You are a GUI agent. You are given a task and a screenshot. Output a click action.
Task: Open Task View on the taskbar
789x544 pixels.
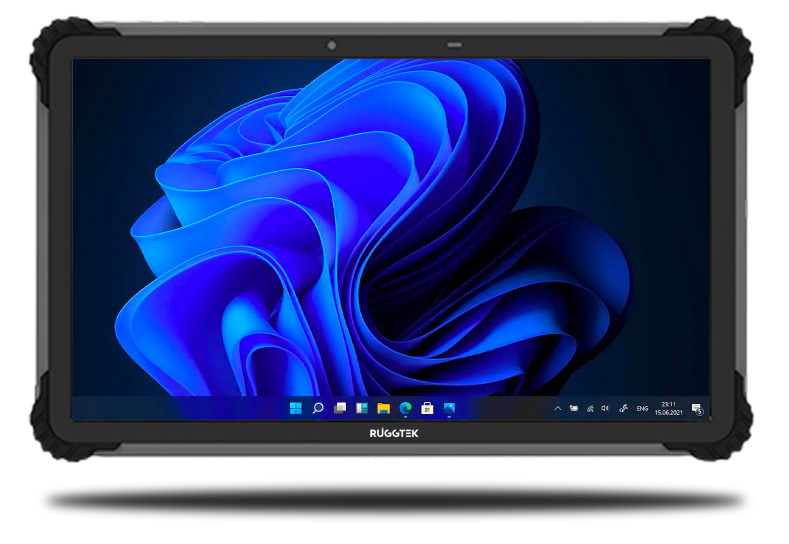coord(340,408)
